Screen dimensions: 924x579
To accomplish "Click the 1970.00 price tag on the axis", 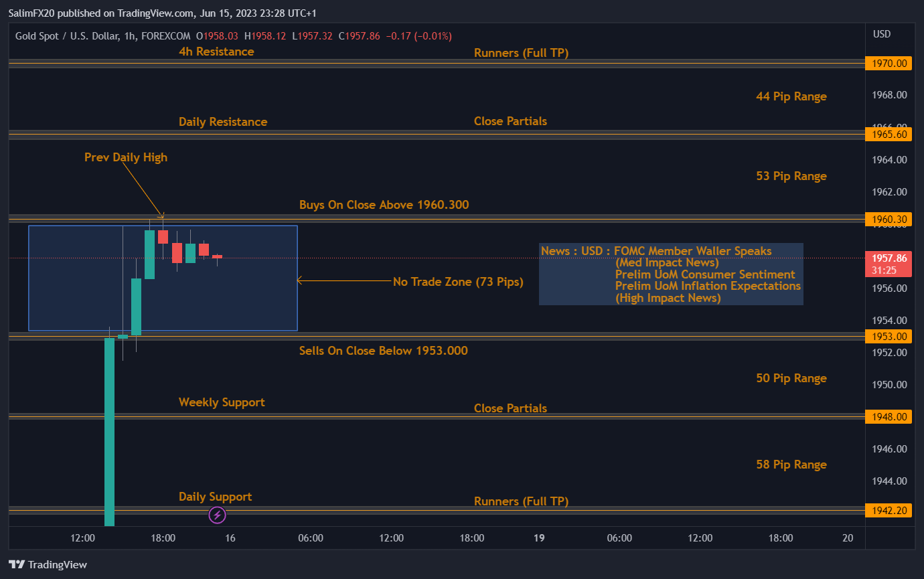I will tap(889, 63).
